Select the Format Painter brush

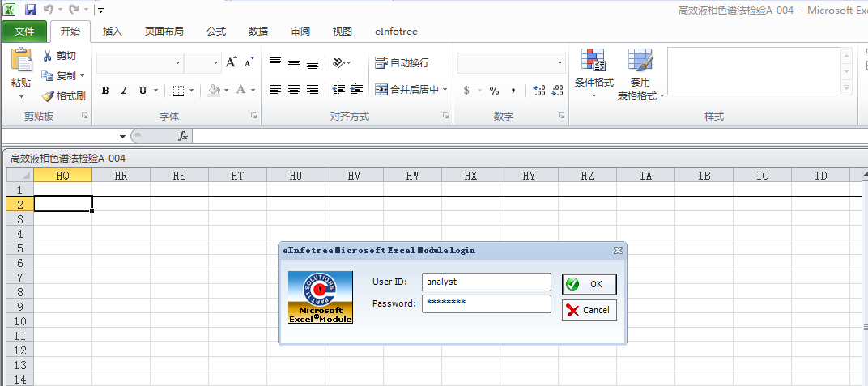pos(48,95)
